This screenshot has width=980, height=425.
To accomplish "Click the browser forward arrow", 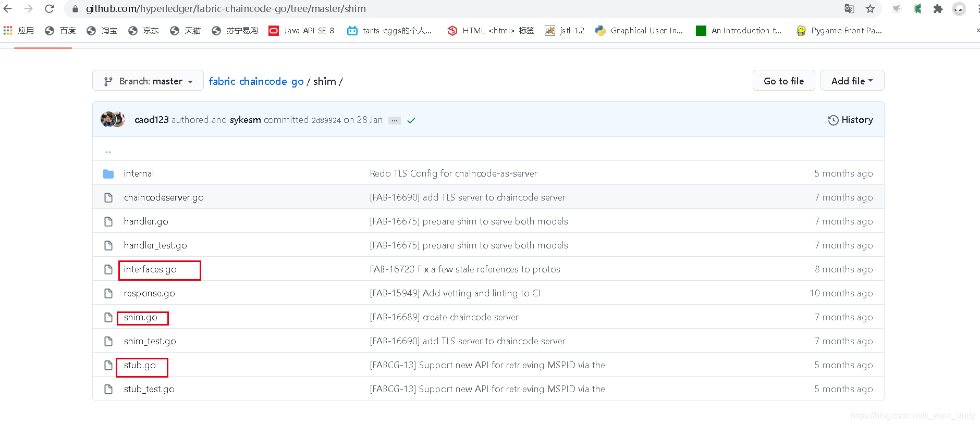I will click(29, 9).
